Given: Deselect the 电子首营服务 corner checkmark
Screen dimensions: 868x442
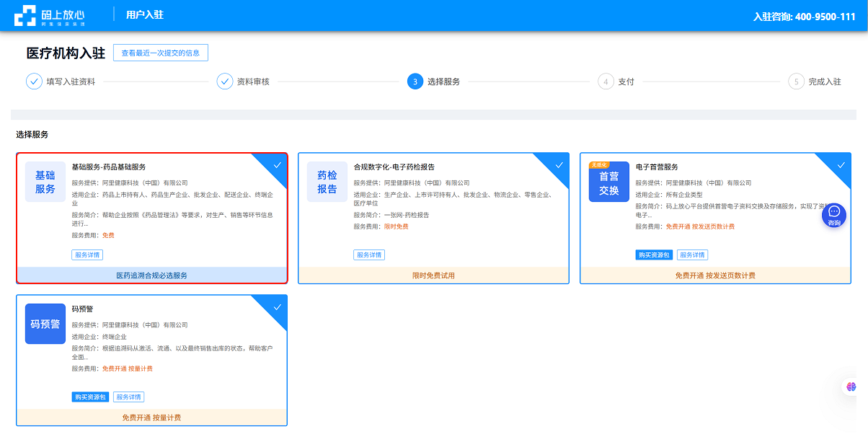Looking at the screenshot, I should tap(841, 164).
